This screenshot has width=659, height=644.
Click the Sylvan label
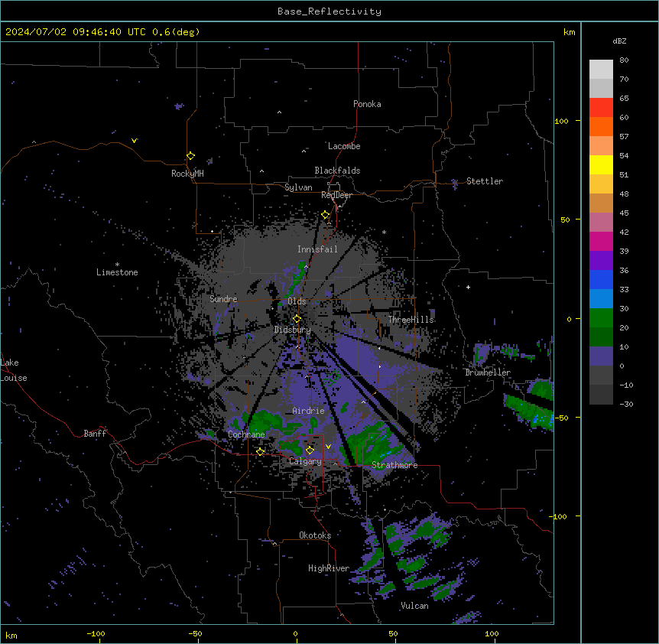[298, 187]
